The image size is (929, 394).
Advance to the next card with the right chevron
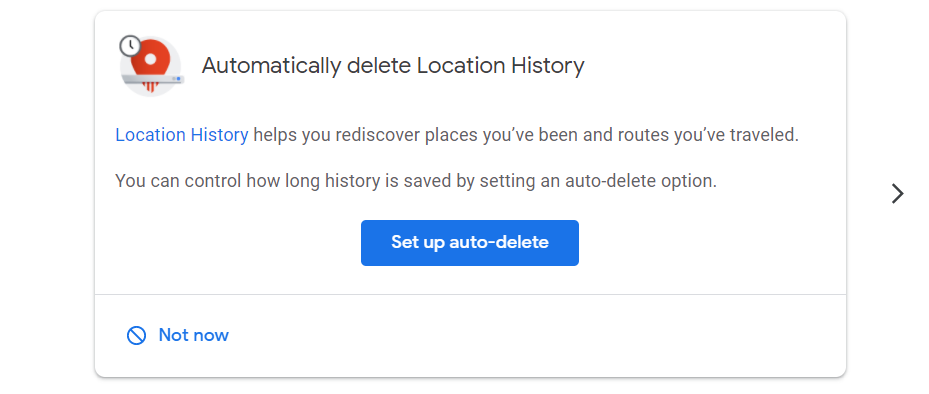tap(898, 194)
